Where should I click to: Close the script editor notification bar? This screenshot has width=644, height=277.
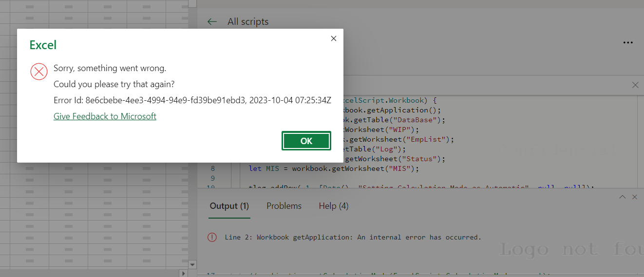click(635, 85)
